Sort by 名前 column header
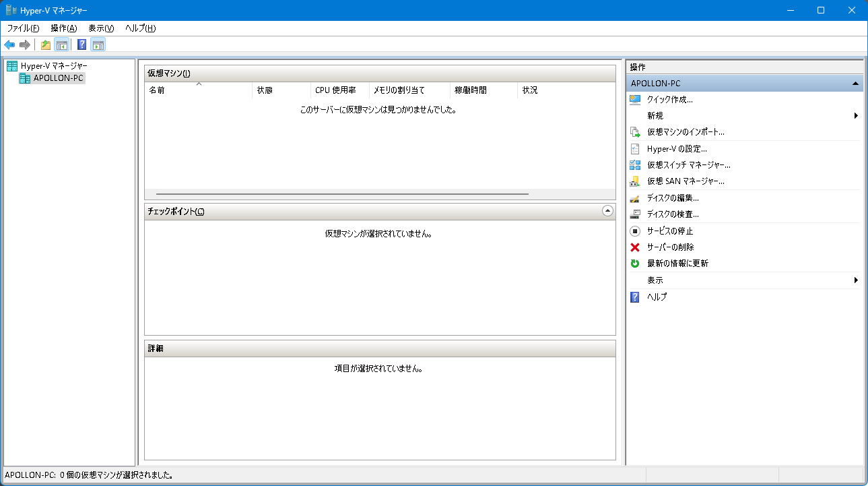868x486 pixels. click(x=199, y=90)
